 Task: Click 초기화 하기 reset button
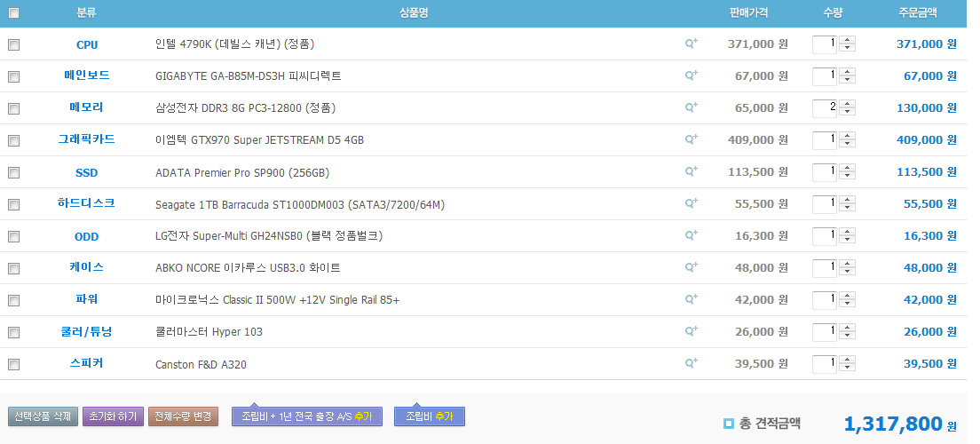pyautogui.click(x=113, y=416)
